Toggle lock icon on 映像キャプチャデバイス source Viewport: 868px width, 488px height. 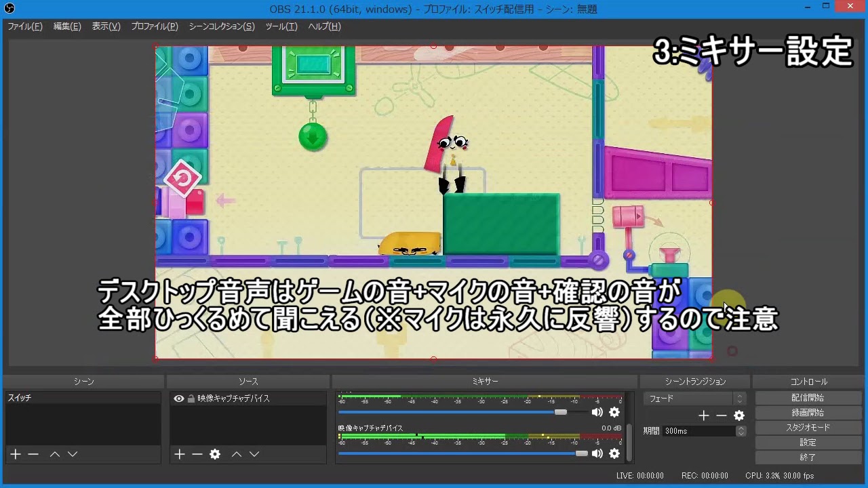[191, 399]
